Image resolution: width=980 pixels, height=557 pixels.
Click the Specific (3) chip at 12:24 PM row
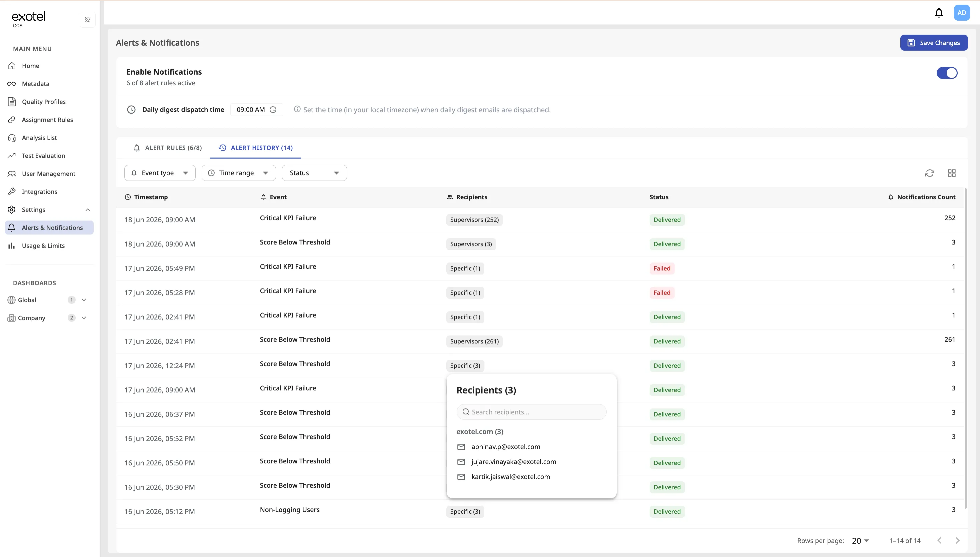point(465,366)
